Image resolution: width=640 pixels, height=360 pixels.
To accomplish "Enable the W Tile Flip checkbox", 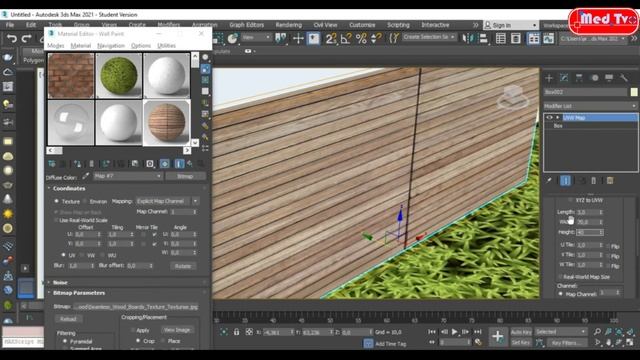I will click(608, 266).
